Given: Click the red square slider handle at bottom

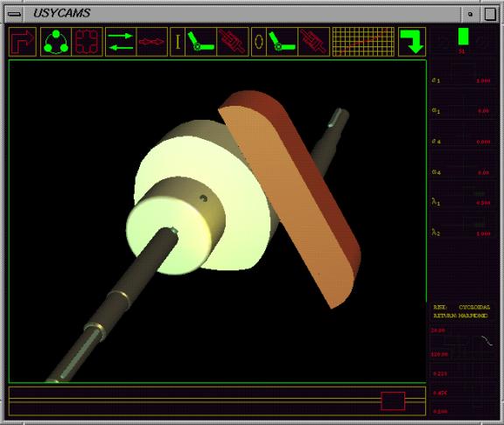Looking at the screenshot, I should coord(393,401).
